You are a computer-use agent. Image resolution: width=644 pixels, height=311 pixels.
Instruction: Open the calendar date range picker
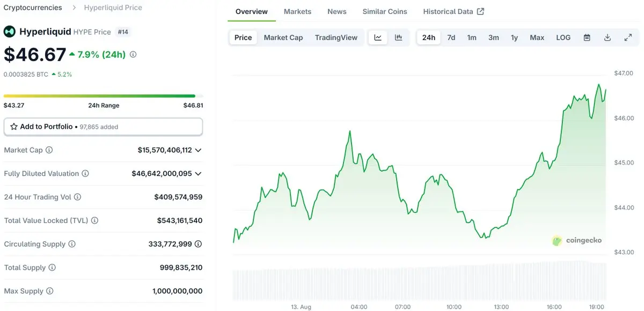tap(587, 38)
